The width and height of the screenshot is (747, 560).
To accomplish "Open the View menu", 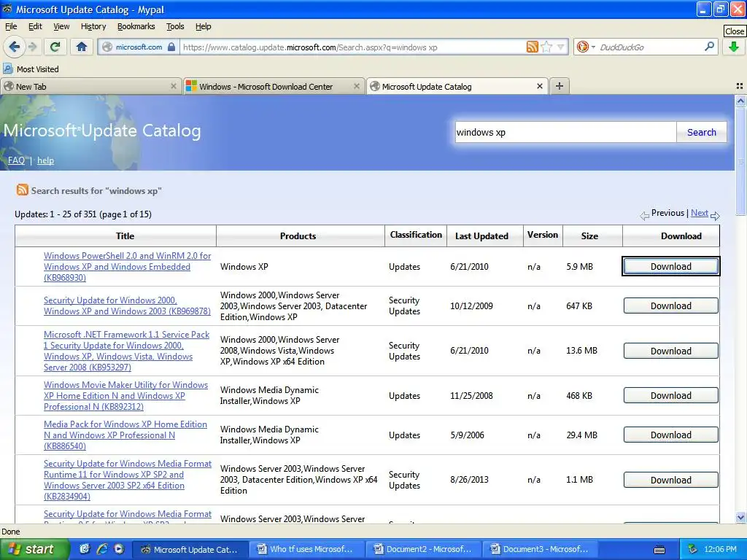I will coord(61,26).
